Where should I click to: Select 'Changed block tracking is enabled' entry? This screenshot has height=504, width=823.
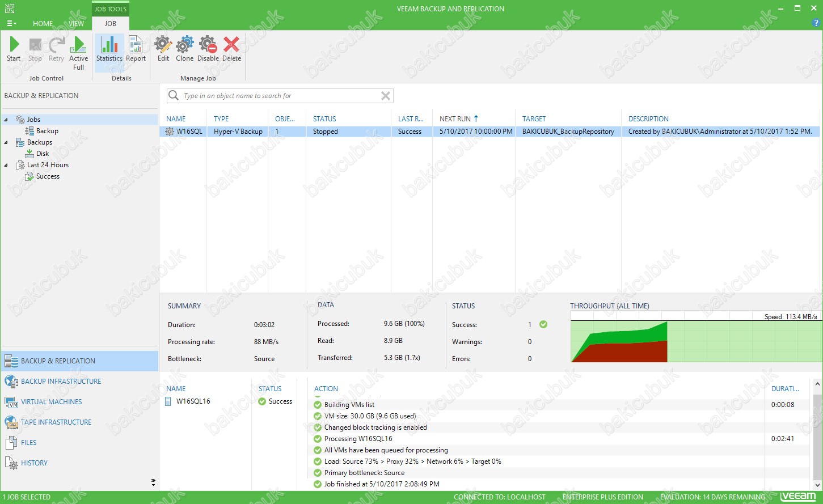375,427
